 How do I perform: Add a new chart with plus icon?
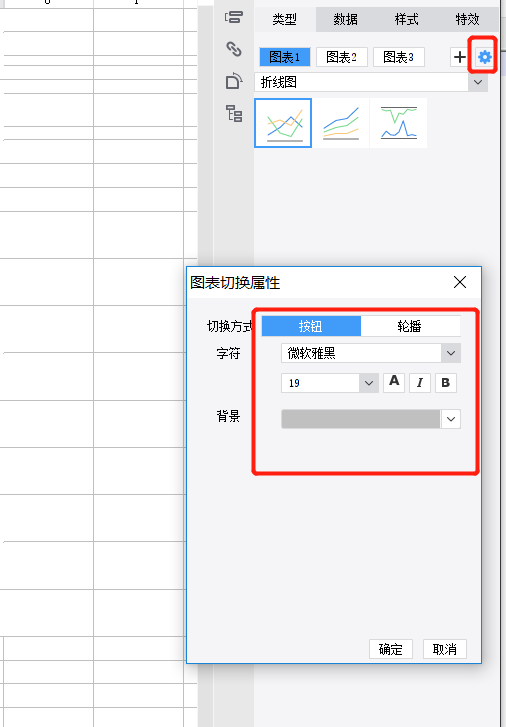[x=459, y=57]
